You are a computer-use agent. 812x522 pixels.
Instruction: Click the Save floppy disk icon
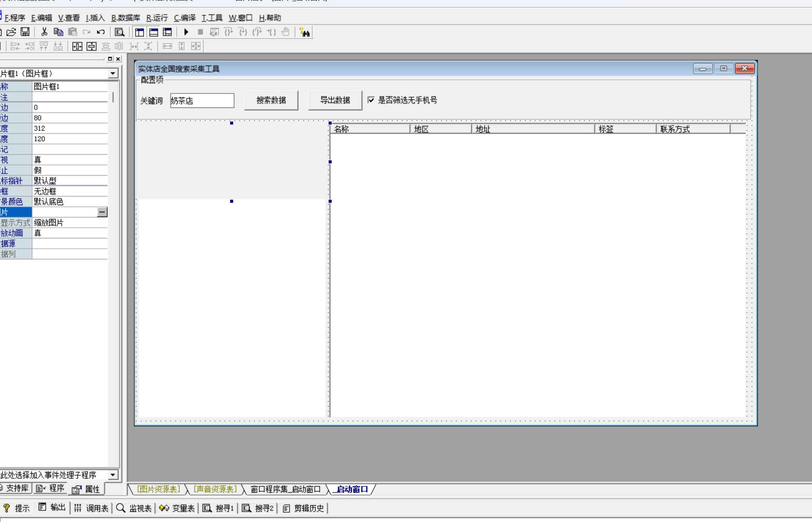click(25, 32)
